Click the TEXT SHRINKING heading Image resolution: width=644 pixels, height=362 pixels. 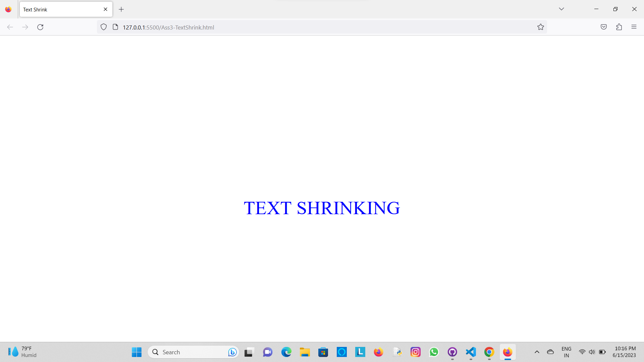pyautogui.click(x=322, y=208)
